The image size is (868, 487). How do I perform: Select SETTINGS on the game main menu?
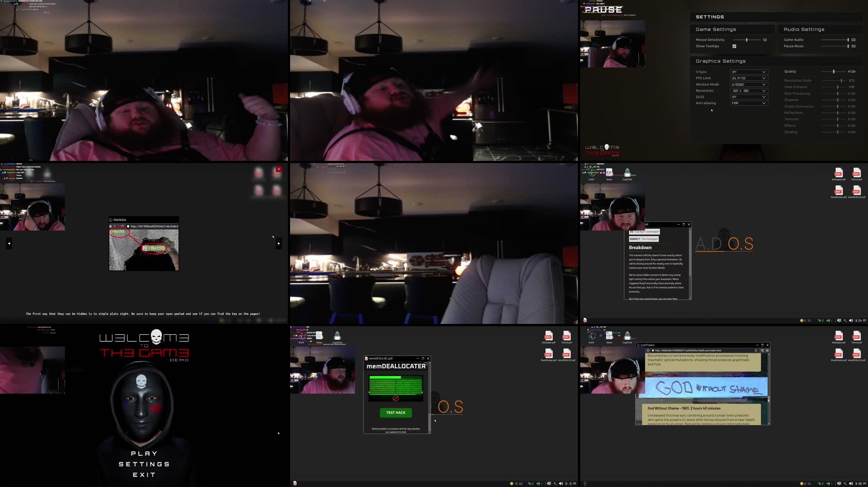tap(144, 463)
